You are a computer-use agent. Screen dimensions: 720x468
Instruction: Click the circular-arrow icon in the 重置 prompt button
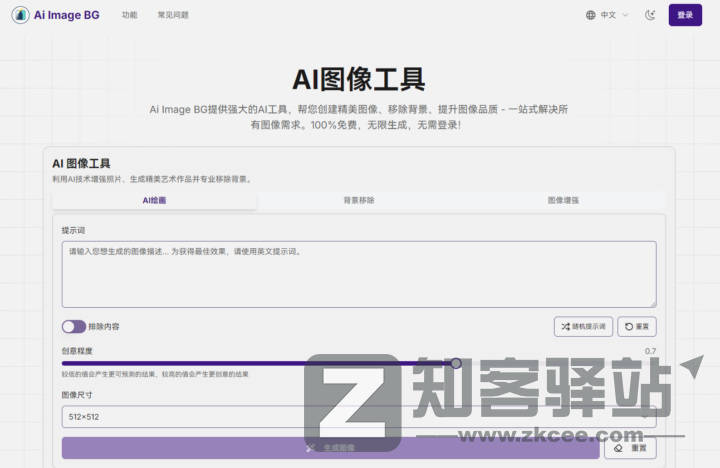(629, 327)
